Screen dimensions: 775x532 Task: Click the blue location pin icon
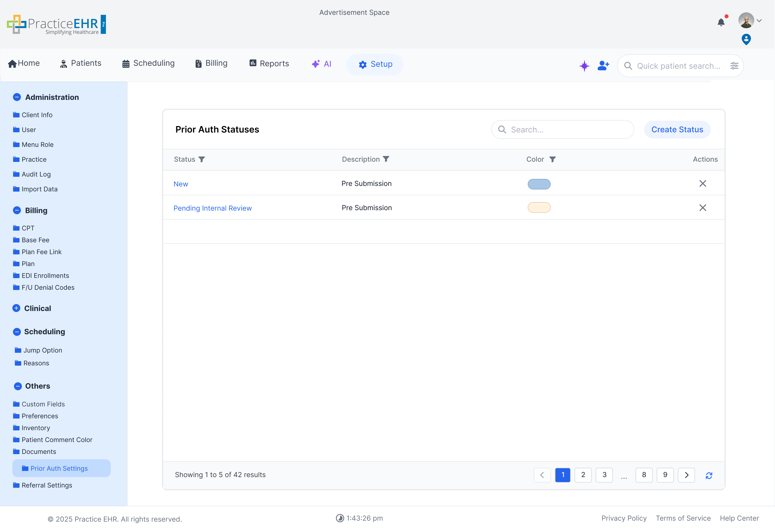point(746,39)
